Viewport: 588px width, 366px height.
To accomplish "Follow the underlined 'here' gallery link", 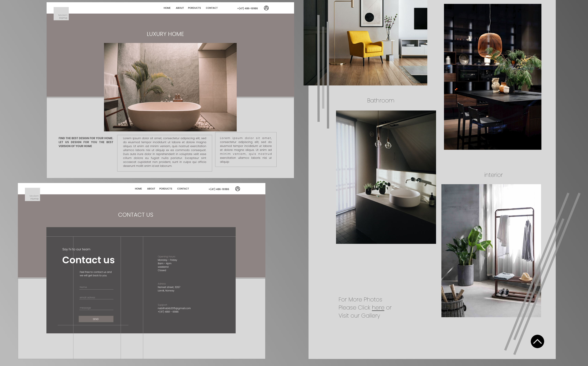I will (378, 308).
